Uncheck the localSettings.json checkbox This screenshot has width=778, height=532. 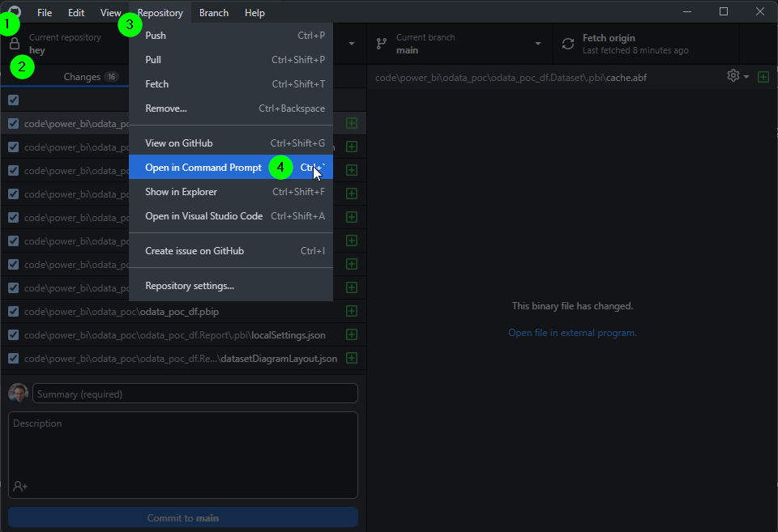tap(14, 334)
